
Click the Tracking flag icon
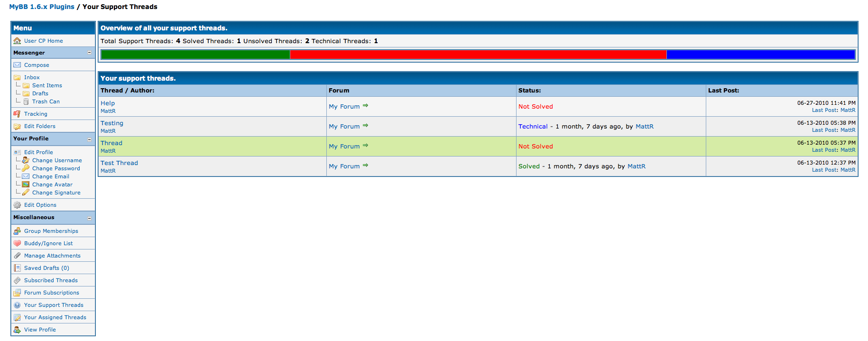[x=17, y=114]
